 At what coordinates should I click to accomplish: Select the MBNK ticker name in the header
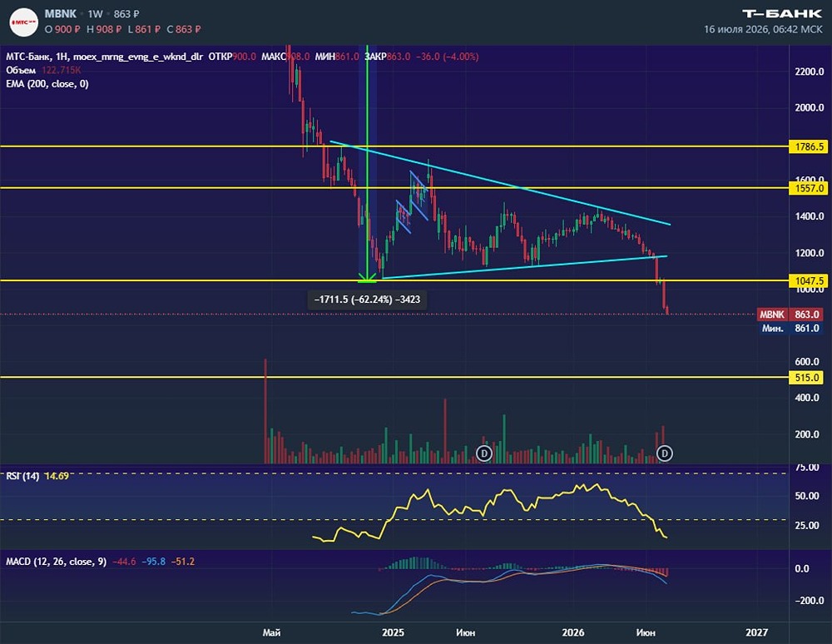[x=61, y=14]
